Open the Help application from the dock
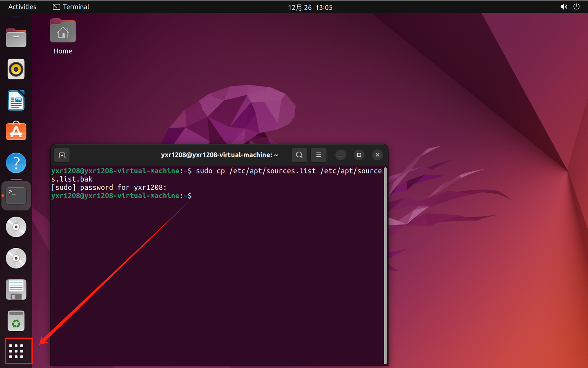This screenshot has height=368, width=588. [x=16, y=163]
